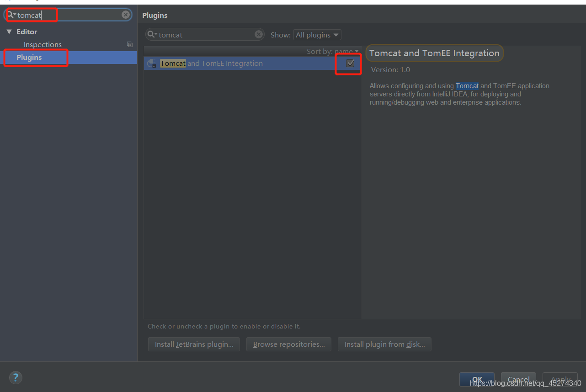Click the enable or disable hint text
586x392 pixels.
click(224, 326)
